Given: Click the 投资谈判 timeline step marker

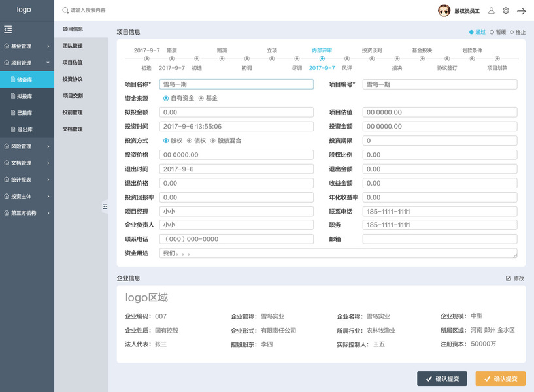Looking at the screenshot, I should [372, 59].
